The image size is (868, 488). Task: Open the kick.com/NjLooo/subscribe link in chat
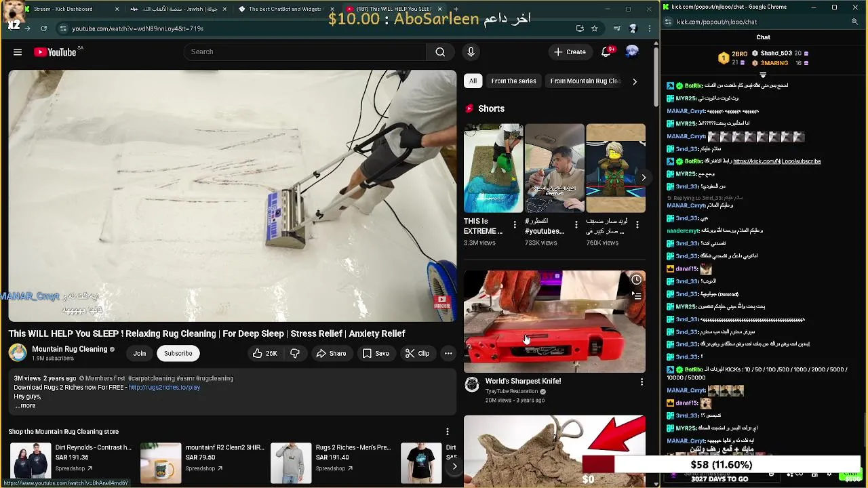(776, 161)
